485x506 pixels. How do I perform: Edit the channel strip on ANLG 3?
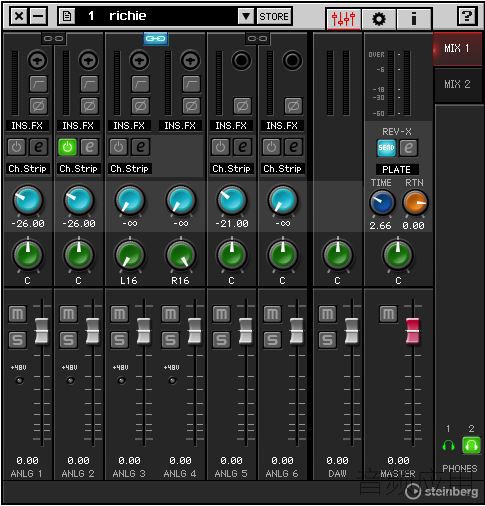[x=141, y=147]
